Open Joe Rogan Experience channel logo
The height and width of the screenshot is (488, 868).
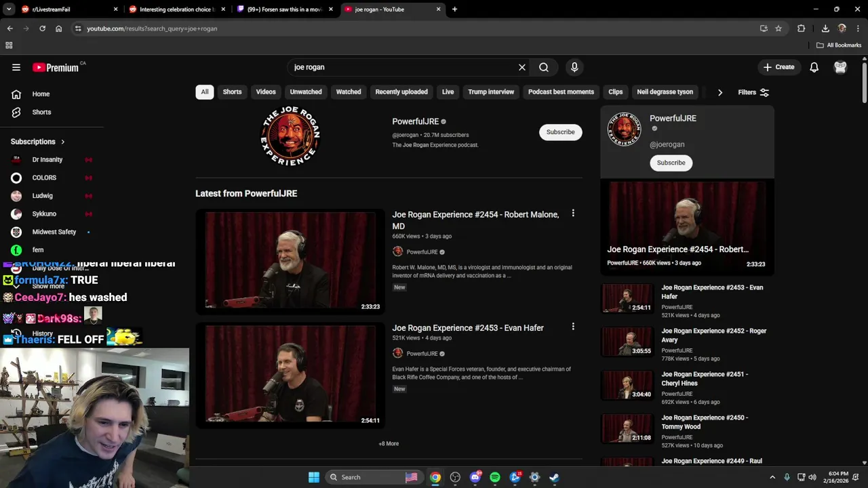[290, 136]
